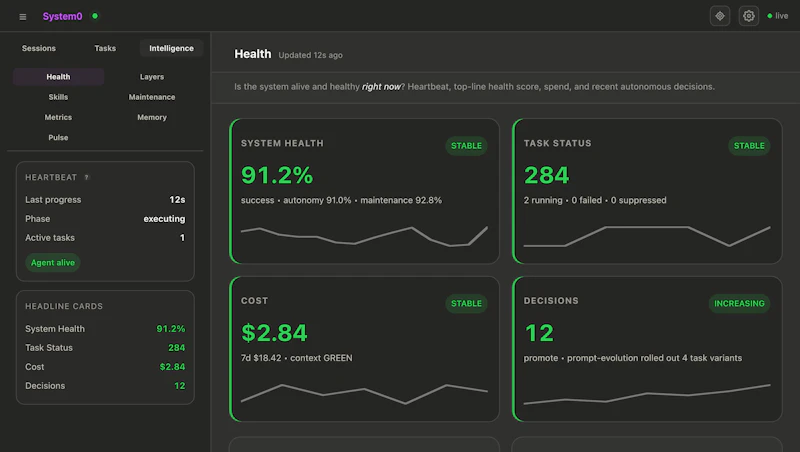
Task: Open the Memory subsection
Action: pos(152,117)
